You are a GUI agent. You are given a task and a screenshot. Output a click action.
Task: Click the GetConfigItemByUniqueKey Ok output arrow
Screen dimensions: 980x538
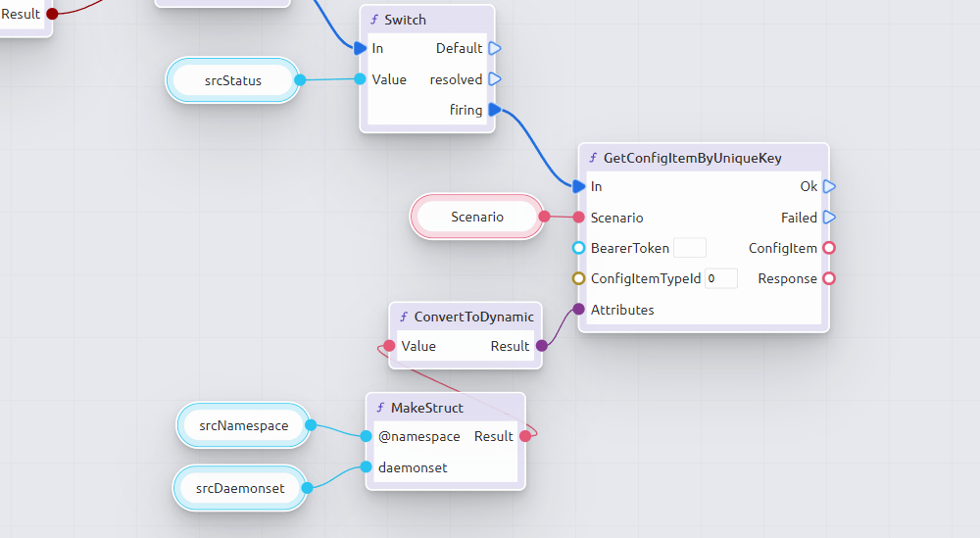tap(829, 186)
